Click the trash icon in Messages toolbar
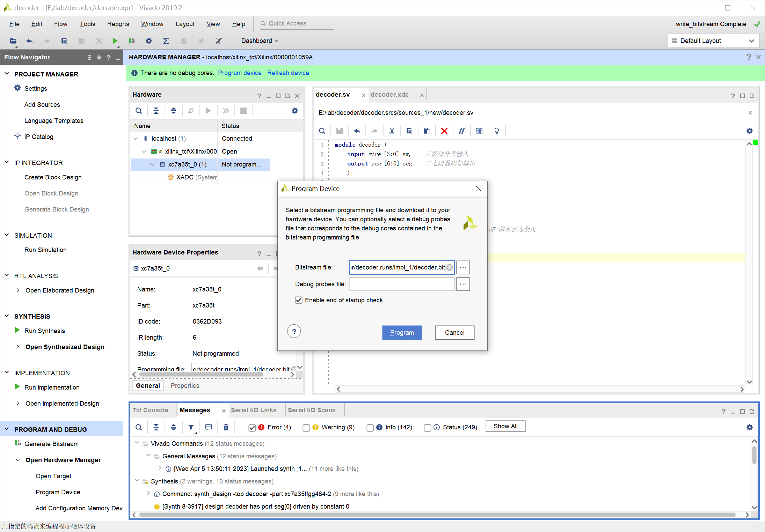This screenshot has height=532, width=765. click(226, 427)
